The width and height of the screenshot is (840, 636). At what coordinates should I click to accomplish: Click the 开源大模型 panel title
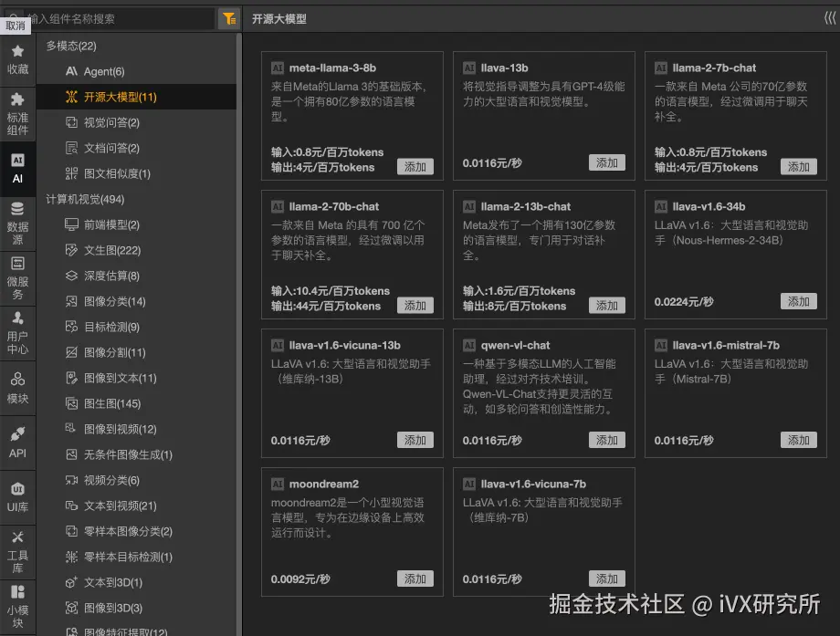click(279, 19)
